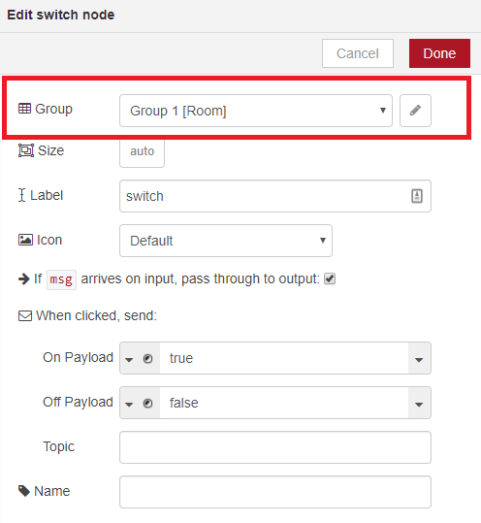The image size is (481, 523).
Task: Click the Group table icon
Action: [x=24, y=109]
